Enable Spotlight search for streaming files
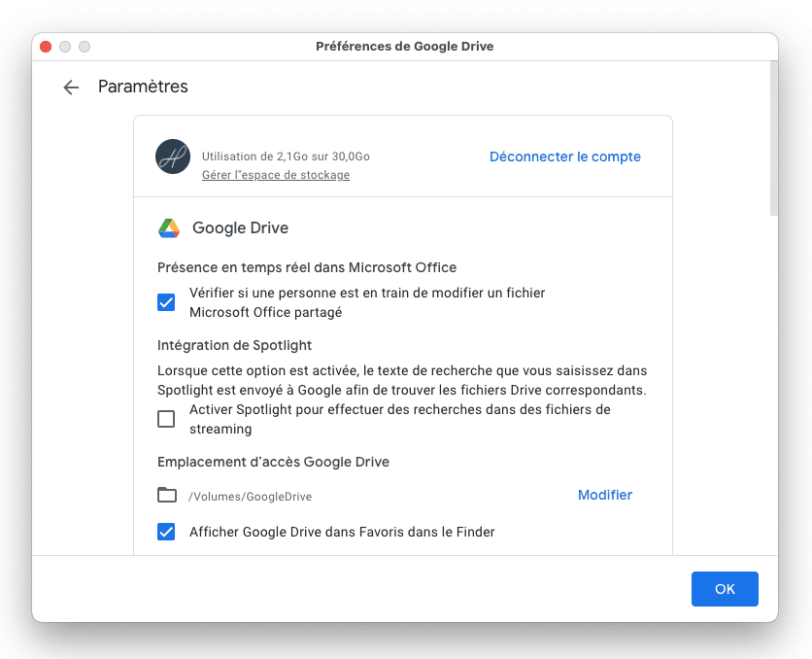This screenshot has width=812, height=659. 166,419
